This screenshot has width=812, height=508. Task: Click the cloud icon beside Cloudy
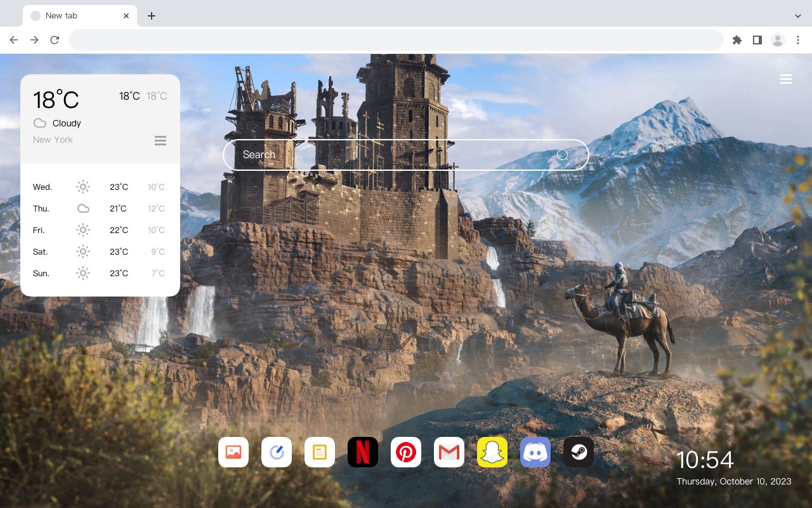(x=40, y=123)
